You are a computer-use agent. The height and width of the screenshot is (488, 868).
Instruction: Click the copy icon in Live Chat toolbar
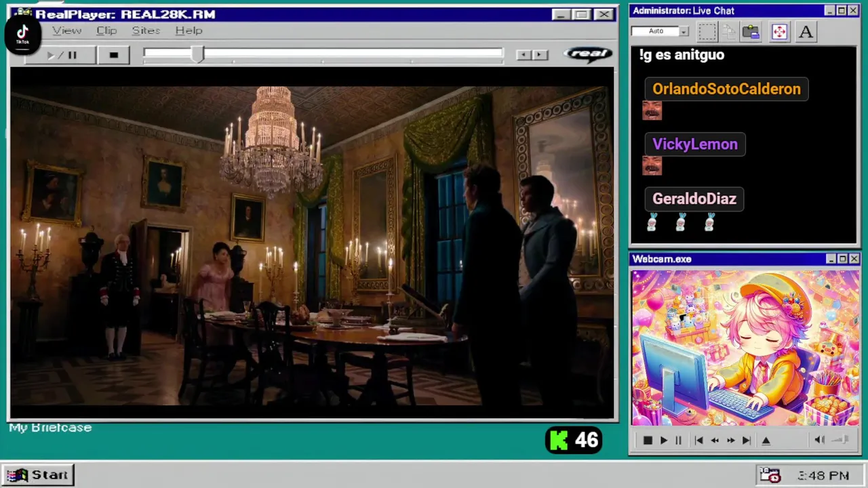[x=729, y=31]
